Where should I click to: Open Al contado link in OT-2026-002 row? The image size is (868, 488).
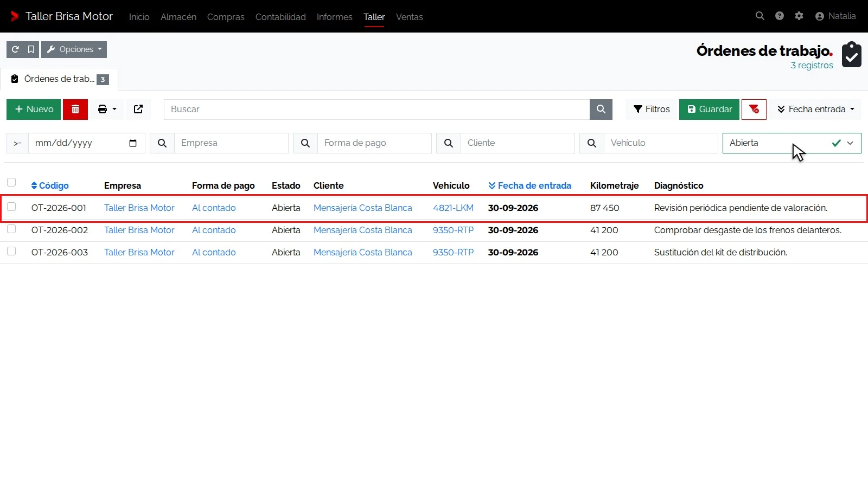(x=214, y=230)
